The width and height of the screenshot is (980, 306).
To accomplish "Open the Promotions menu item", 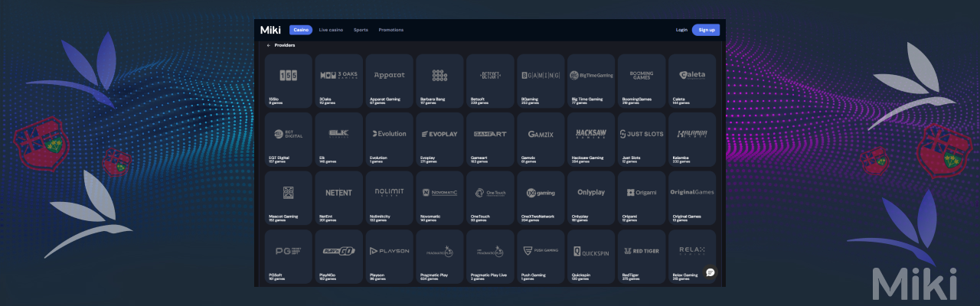I will click(x=390, y=30).
